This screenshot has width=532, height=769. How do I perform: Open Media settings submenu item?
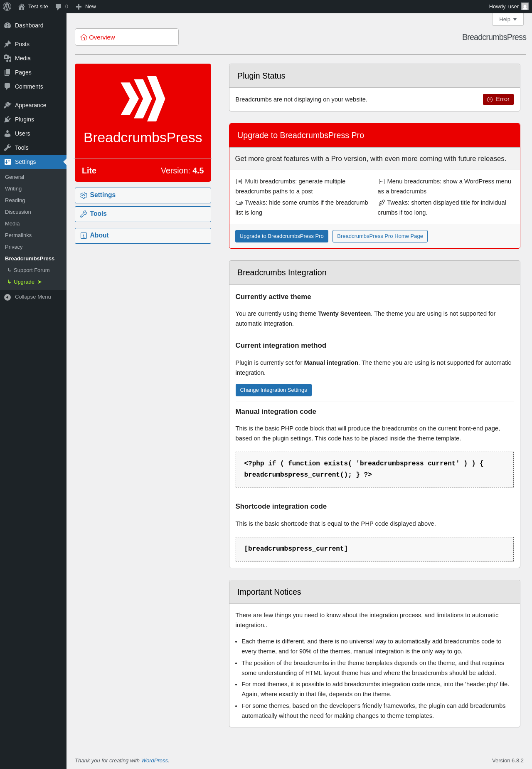[x=12, y=224]
